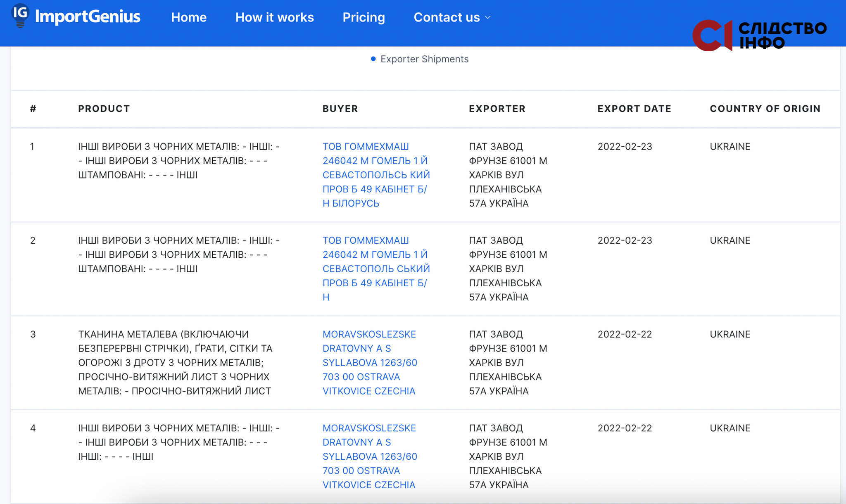846x504 pixels.
Task: Click the ТКАНИНА МЕТАЛЕВА product description
Action: tap(175, 362)
